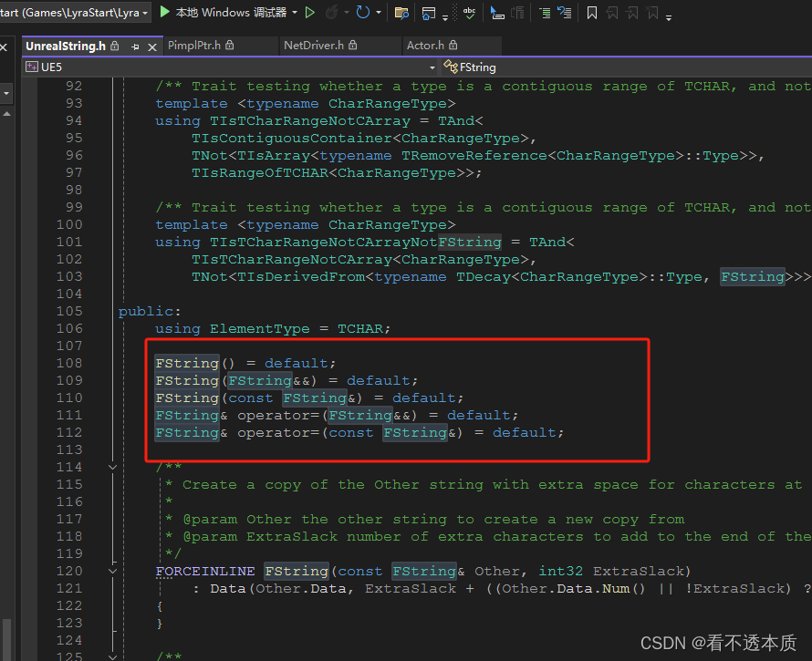Viewport: 812px width, 661px height.
Task: Click 'TIsContiguousContainer' on line 95
Action: coord(292,139)
